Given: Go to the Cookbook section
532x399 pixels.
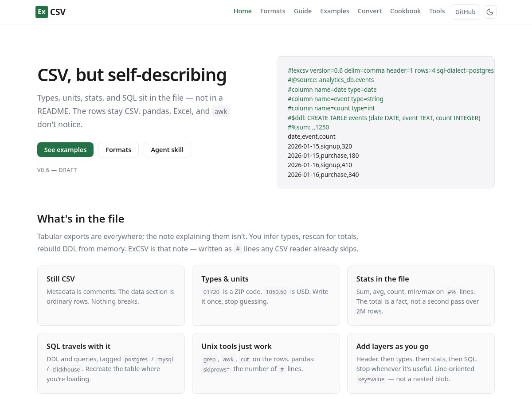Looking at the screenshot, I should pos(405,11).
